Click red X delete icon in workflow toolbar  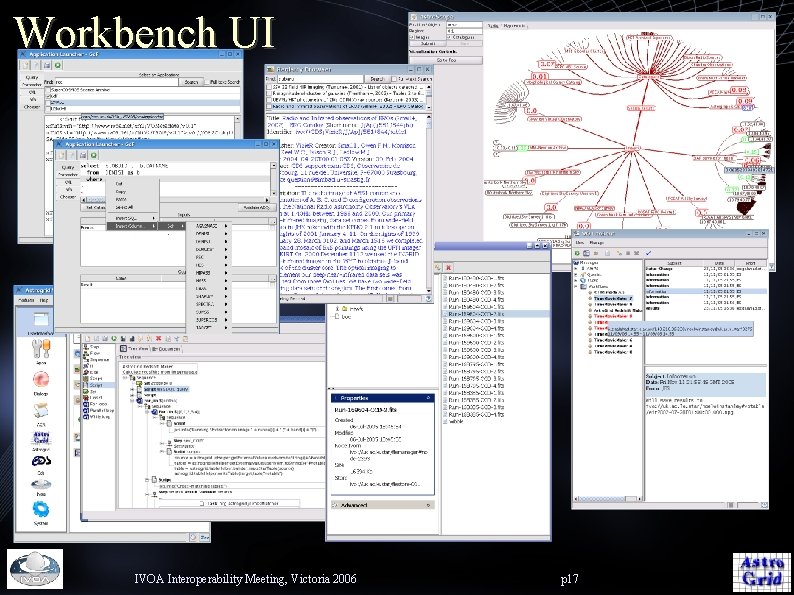[158, 338]
